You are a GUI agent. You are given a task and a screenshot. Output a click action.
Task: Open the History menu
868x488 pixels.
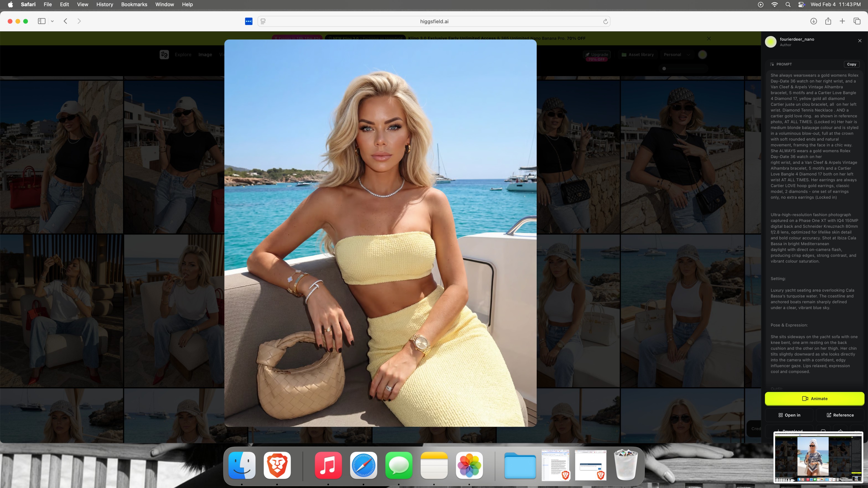point(104,4)
